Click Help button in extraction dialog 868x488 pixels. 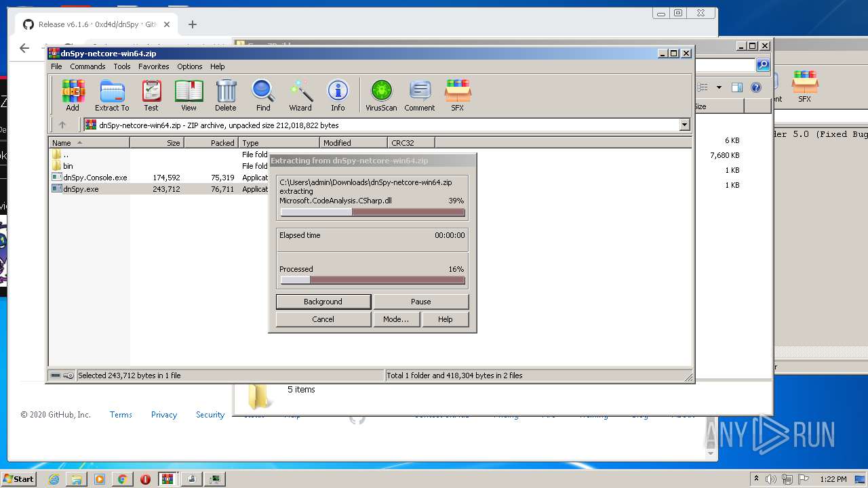pos(446,319)
